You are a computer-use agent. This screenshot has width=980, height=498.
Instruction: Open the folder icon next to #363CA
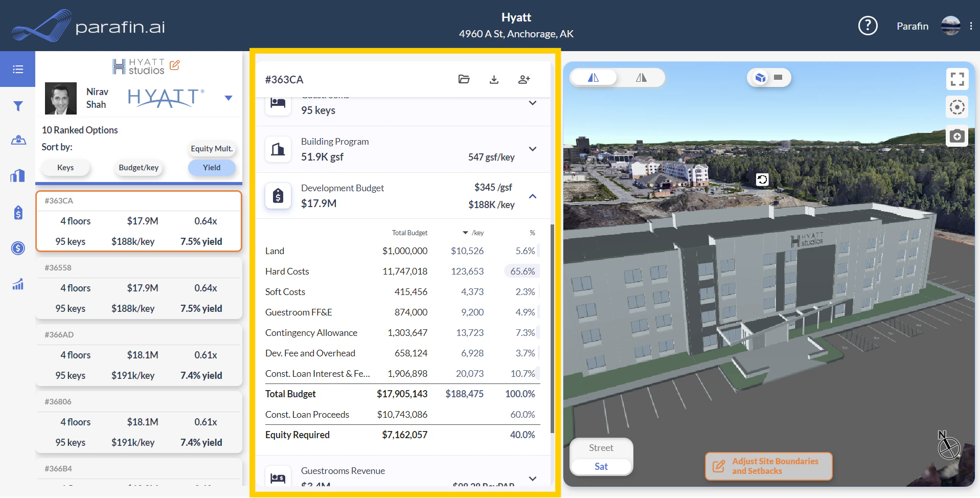tap(464, 79)
